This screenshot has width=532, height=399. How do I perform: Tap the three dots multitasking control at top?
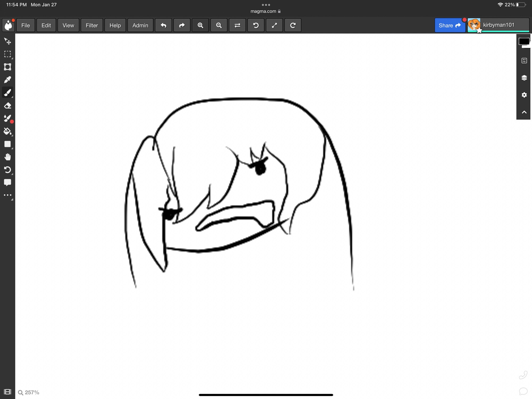click(x=266, y=5)
